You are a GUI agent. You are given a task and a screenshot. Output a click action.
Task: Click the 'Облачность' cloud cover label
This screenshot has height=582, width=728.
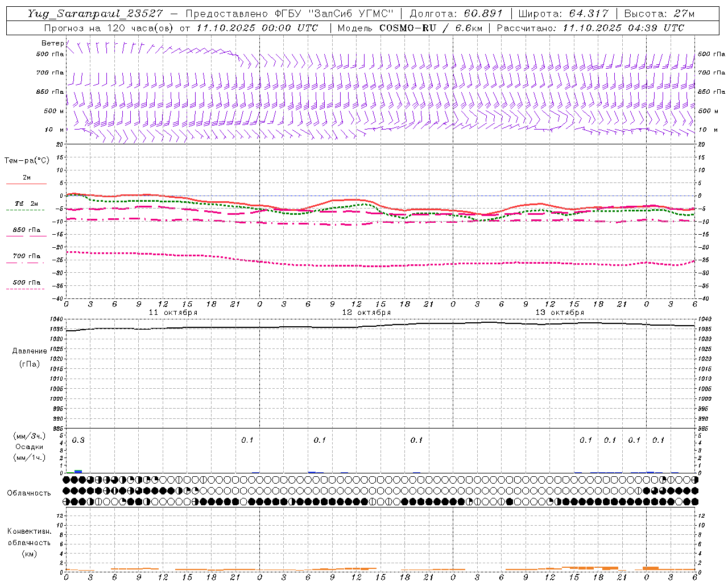[x=29, y=493]
